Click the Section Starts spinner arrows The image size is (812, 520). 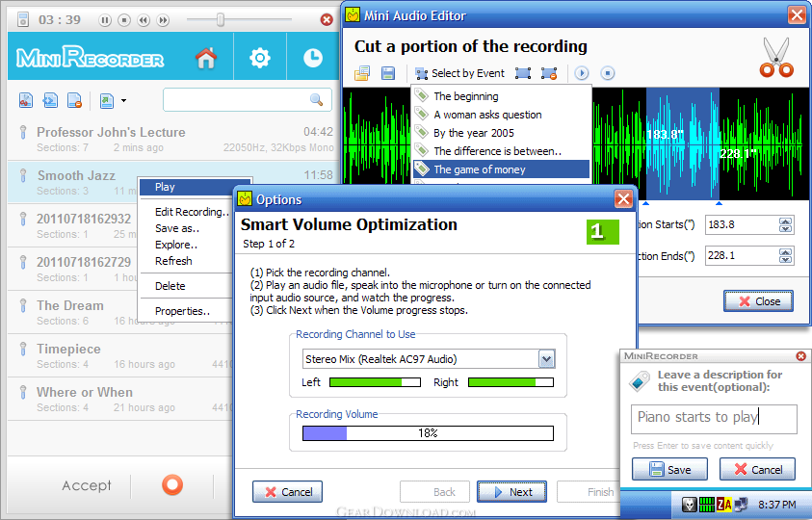pos(786,224)
